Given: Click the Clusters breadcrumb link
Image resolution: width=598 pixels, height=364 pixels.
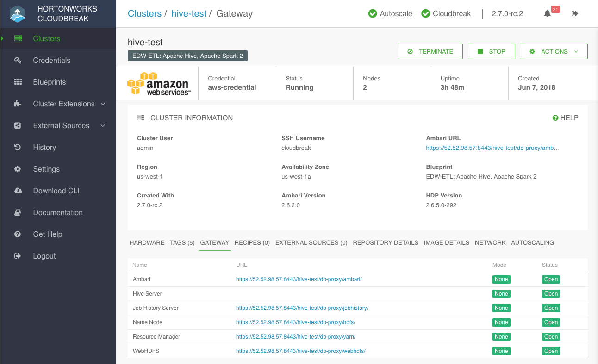Looking at the screenshot, I should (144, 13).
